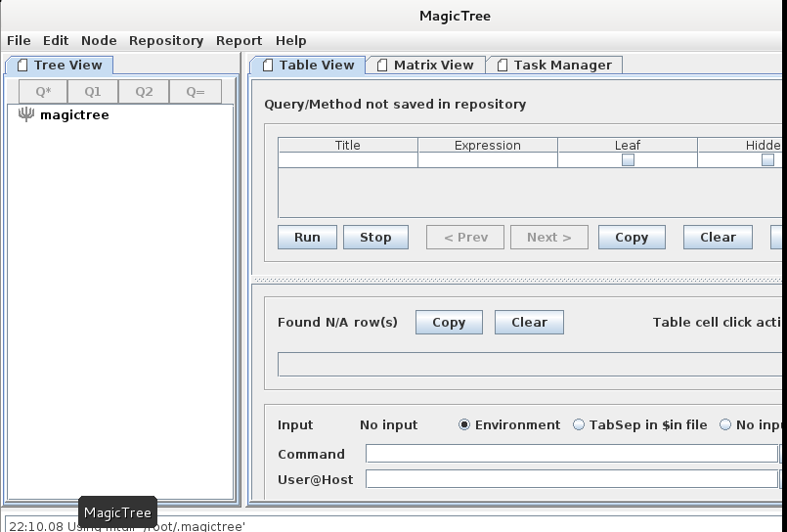Screen dimensions: 787x532
Task: Copy found rows with lower Copy button
Action: click(x=449, y=322)
